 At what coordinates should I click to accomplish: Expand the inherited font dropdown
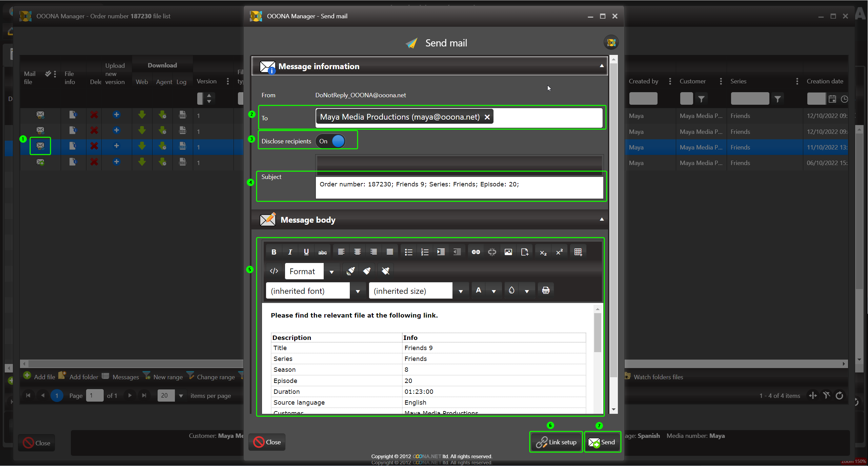tap(358, 291)
